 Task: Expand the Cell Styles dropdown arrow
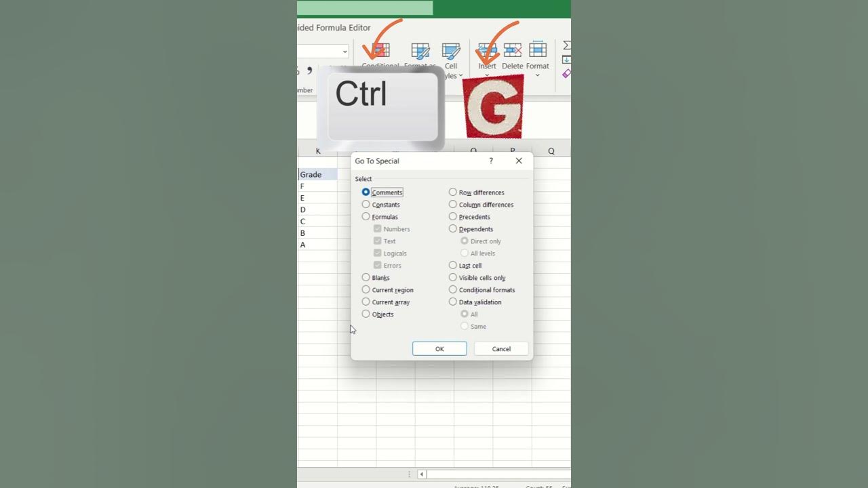pos(461,76)
